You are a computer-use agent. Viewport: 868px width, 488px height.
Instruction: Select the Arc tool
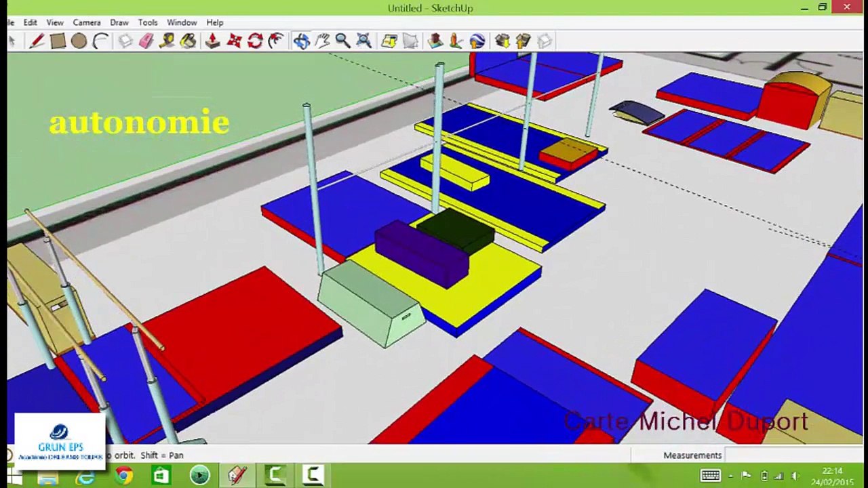click(100, 41)
